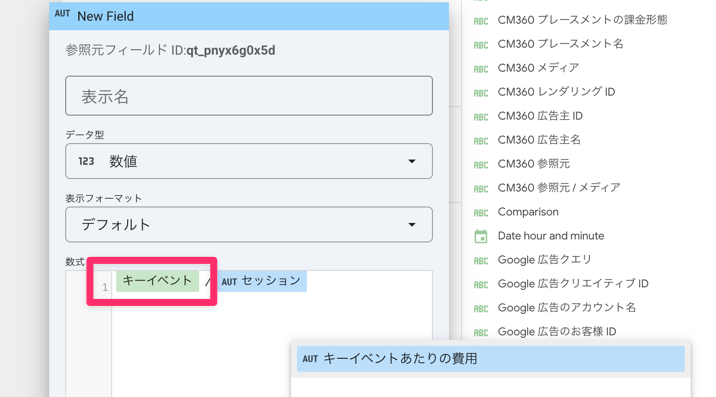Viewport: 716px width, 397px height.
Task: Click the ABC icon beside Google 広告のお客様 ID
Action: point(481,333)
